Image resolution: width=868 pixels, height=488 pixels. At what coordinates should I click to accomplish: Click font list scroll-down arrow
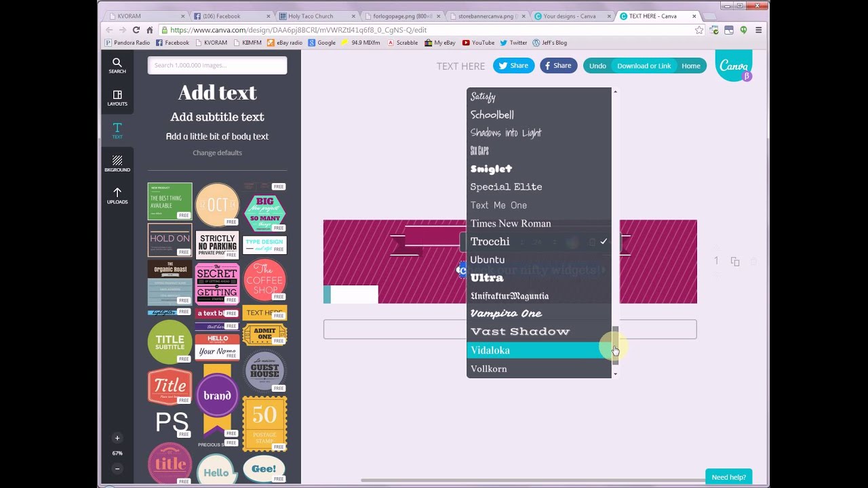615,373
